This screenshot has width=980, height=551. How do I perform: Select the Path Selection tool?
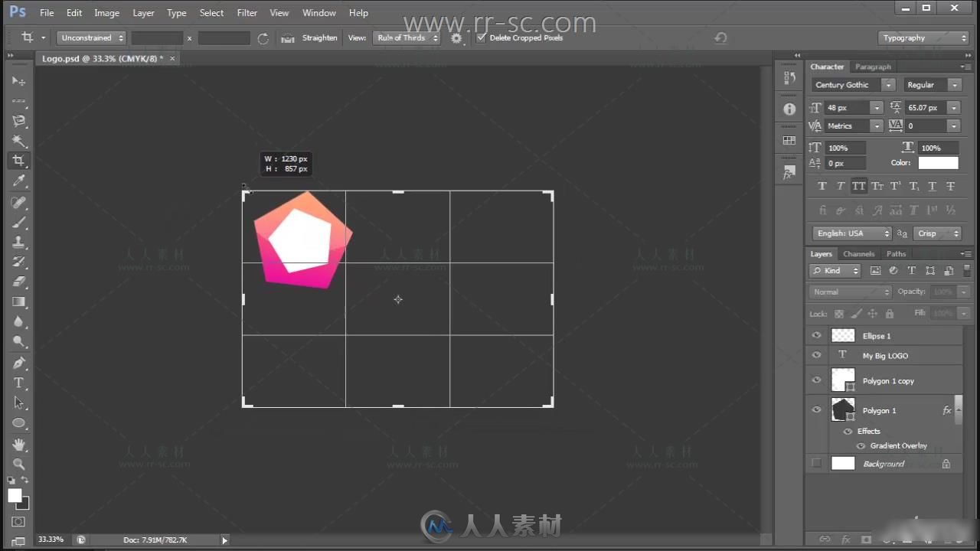(x=19, y=403)
